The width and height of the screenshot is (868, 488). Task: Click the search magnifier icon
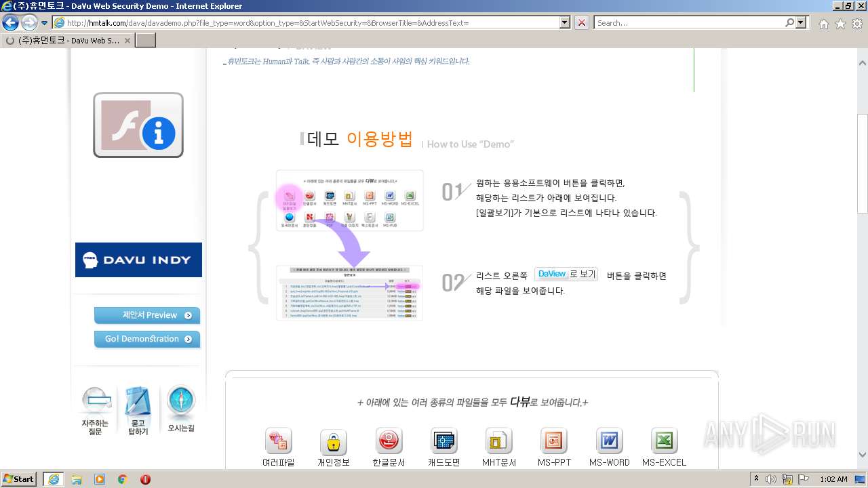(790, 22)
